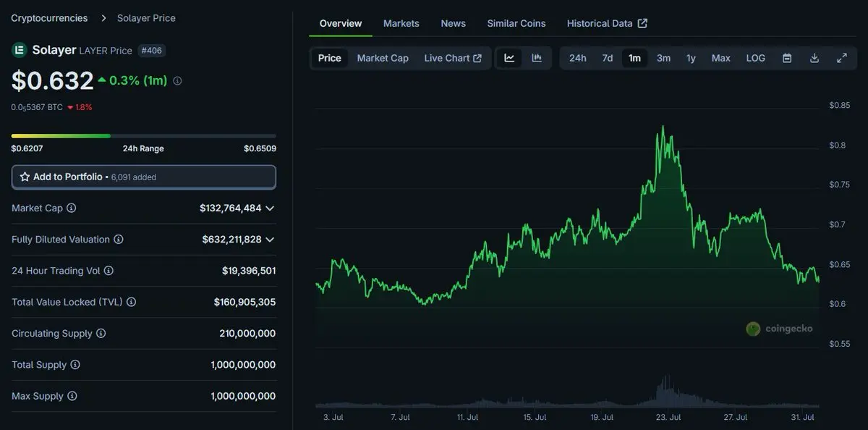Click the 1.8% BTC change
868x430 pixels.
click(x=80, y=107)
